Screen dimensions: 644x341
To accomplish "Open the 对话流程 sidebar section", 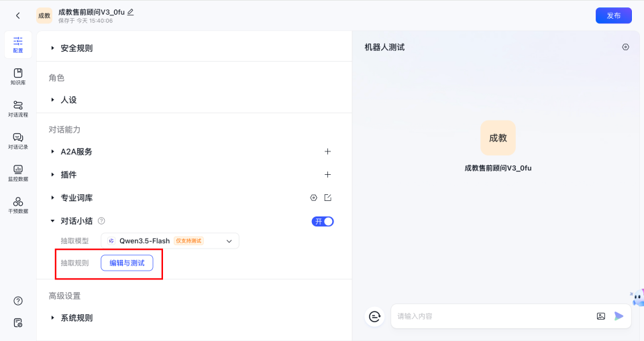I will coord(18,109).
